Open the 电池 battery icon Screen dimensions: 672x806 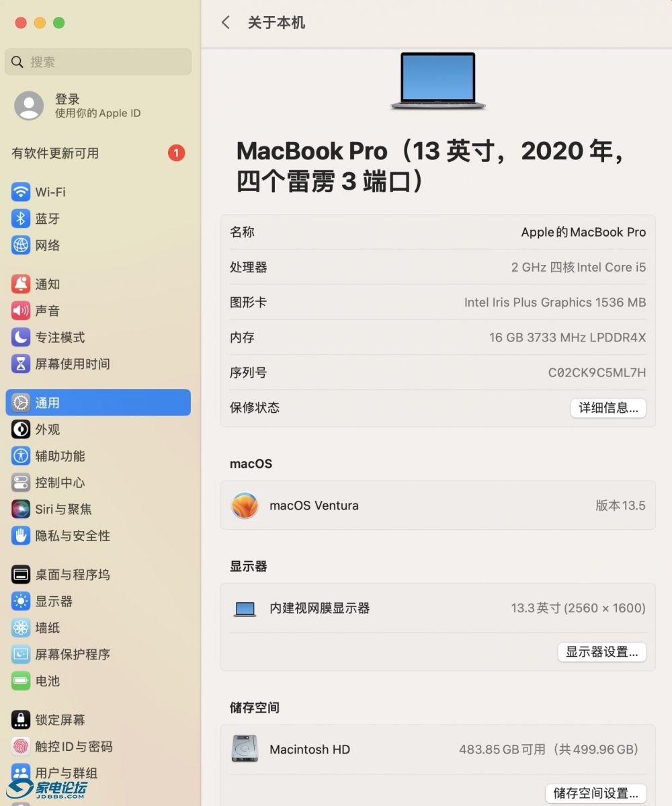click(x=21, y=681)
